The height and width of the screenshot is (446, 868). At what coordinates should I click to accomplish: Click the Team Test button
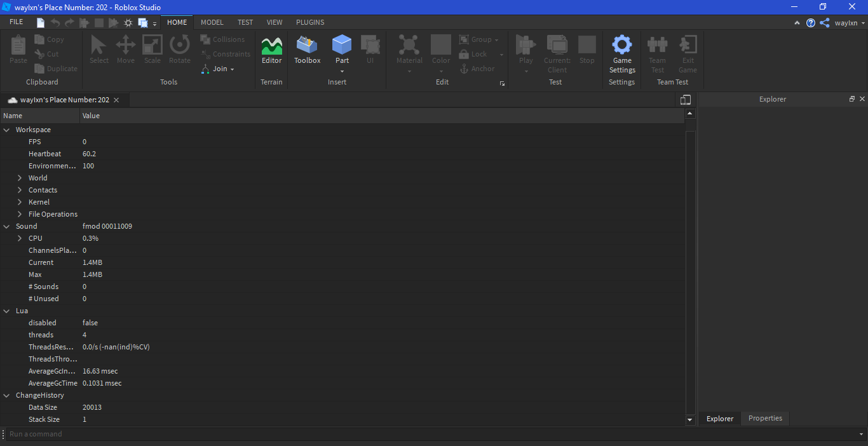click(658, 54)
